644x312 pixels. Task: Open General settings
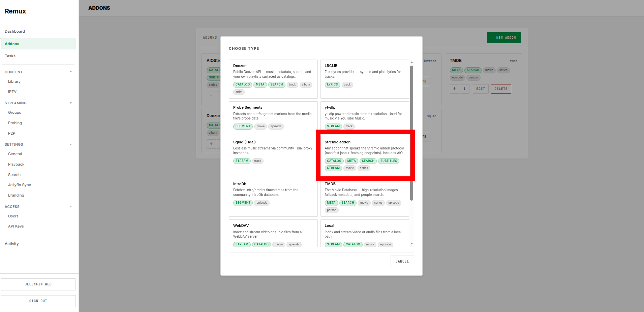click(15, 154)
